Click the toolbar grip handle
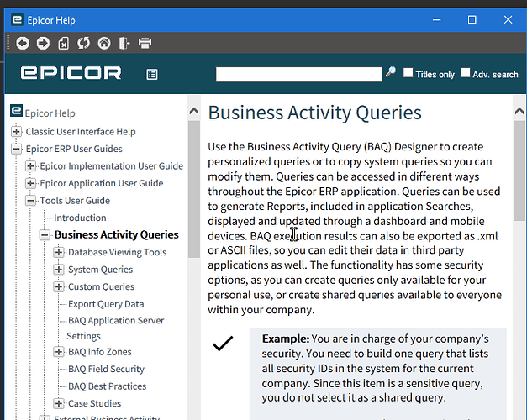This screenshot has width=527, height=420. point(8,43)
